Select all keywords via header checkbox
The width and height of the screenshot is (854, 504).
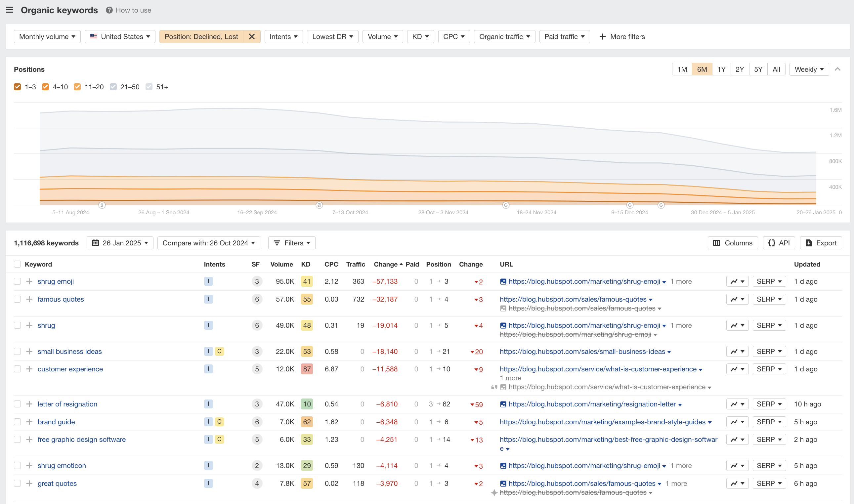[17, 264]
